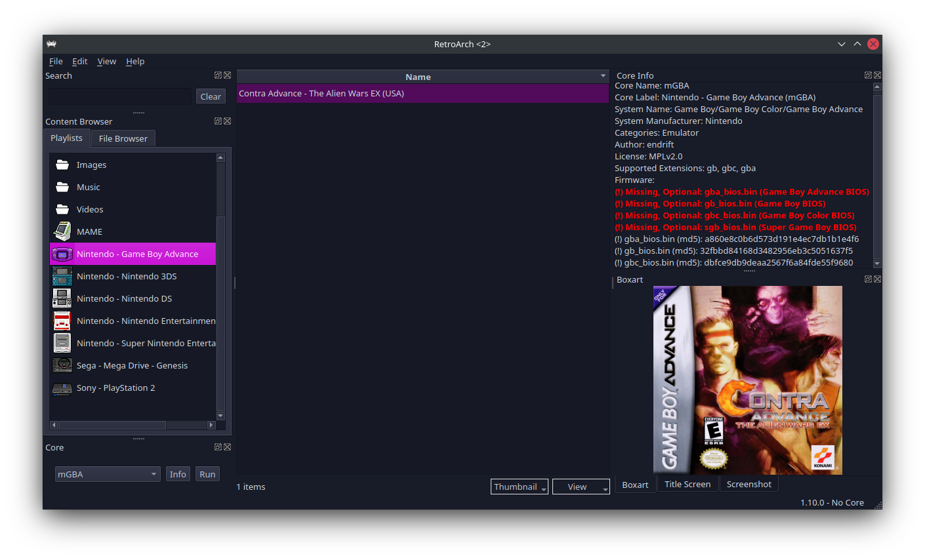Click the Sega Mega Drive Genesis icon
Screen dimensions: 925x560
62,365
